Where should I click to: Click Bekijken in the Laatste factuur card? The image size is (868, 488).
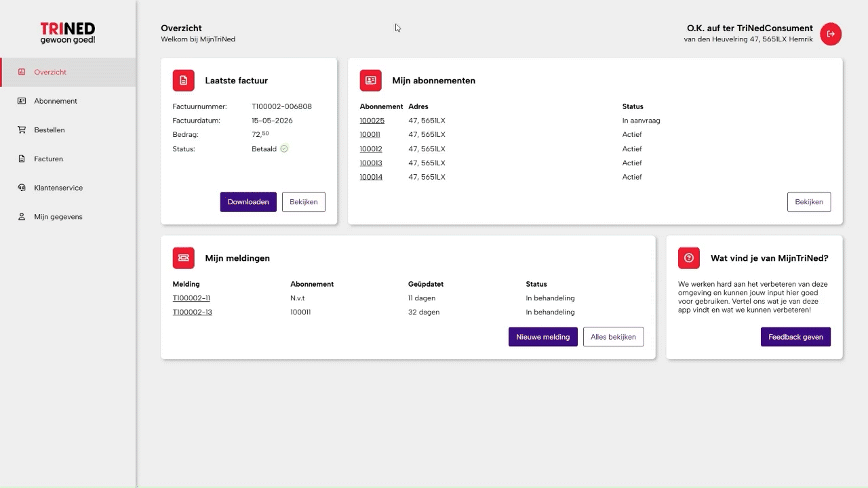pos(304,202)
